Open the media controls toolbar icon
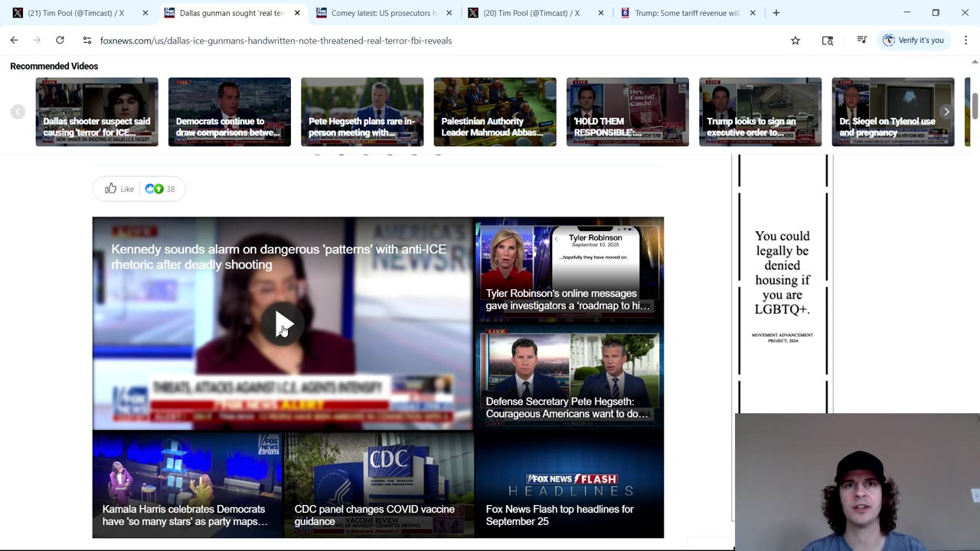 click(x=862, y=41)
